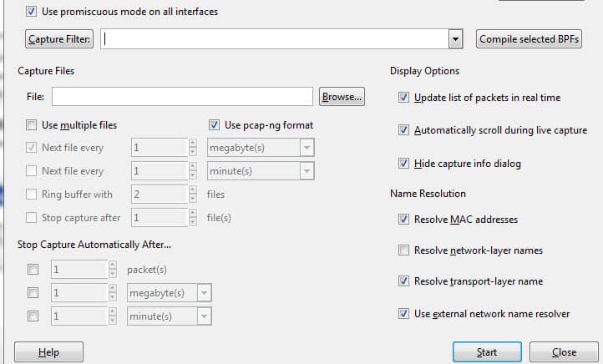Toggle Automatically scroll during live capture
Viewport: 603px width, 364px height.
pos(403,130)
